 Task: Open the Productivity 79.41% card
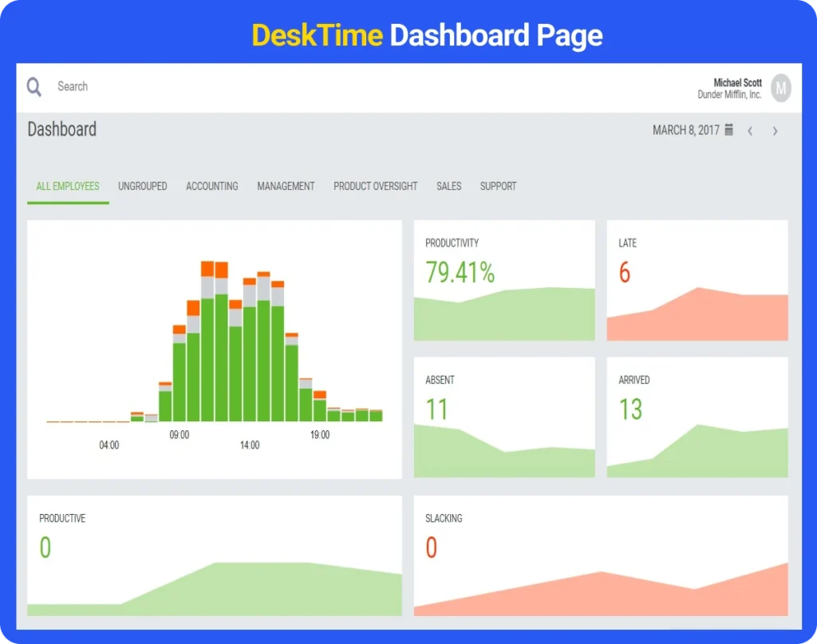pos(504,280)
